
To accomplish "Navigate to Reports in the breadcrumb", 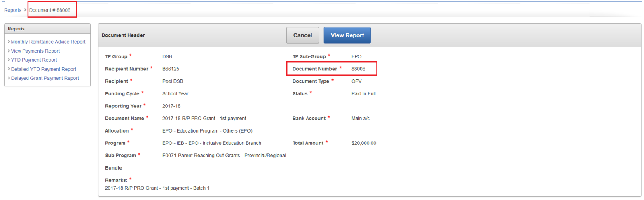I will (x=12, y=10).
